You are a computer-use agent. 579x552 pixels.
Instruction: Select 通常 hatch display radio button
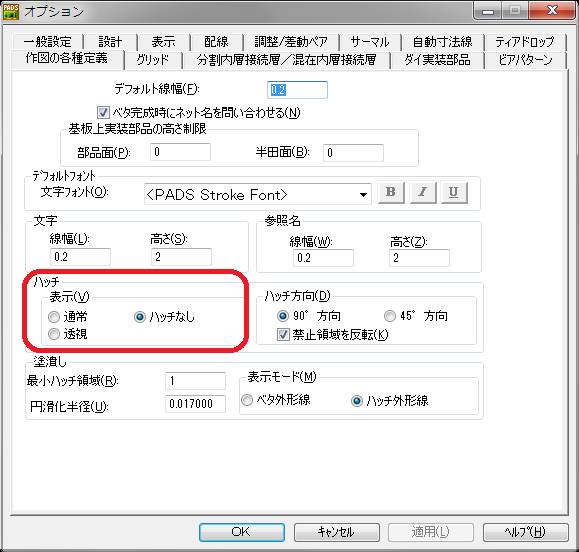coord(54,317)
